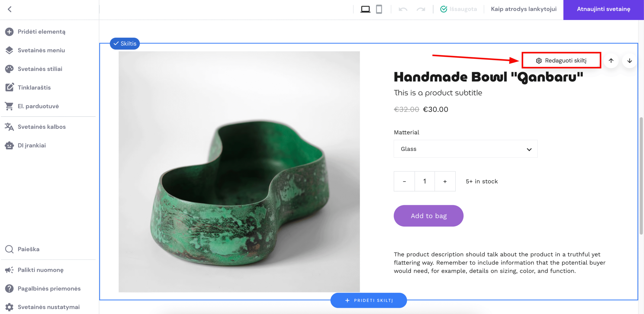
Task: Click the quantity input field
Action: 425,182
